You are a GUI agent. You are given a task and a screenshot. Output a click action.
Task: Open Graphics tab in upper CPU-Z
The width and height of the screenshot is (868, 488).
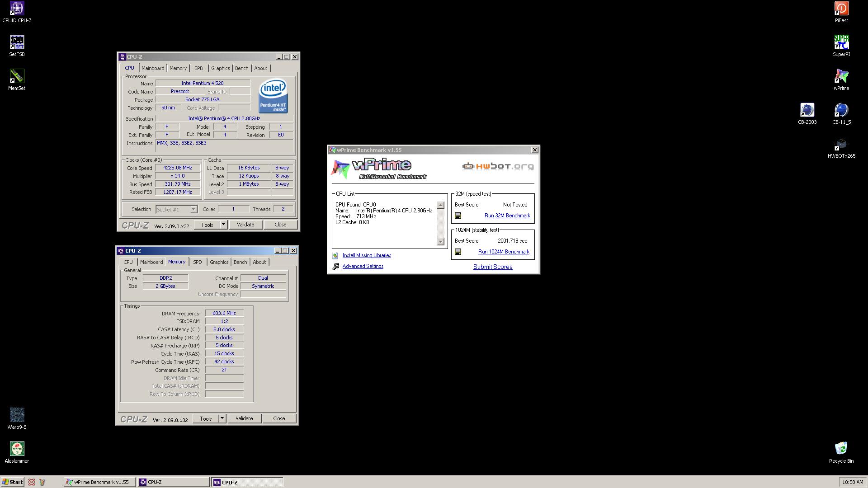click(221, 68)
